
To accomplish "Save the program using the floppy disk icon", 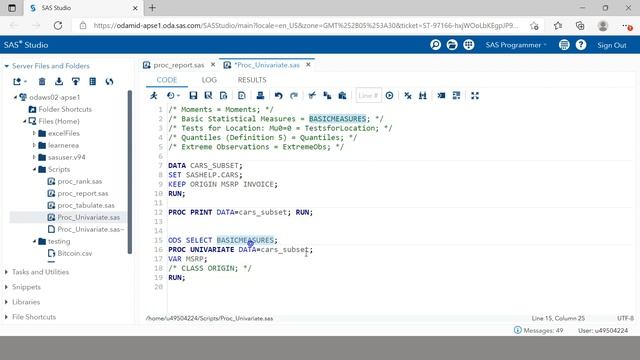I will tap(193, 96).
